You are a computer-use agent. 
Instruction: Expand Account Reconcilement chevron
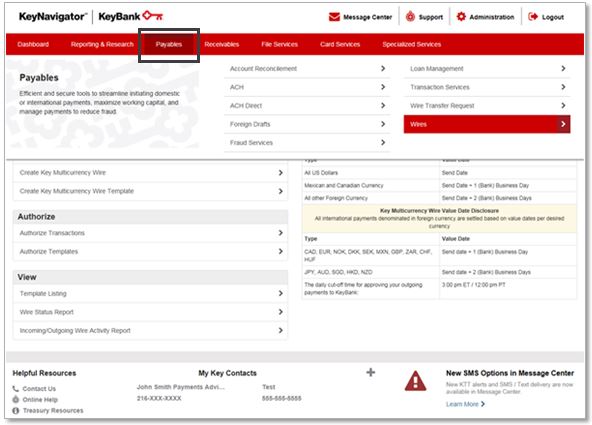point(383,68)
